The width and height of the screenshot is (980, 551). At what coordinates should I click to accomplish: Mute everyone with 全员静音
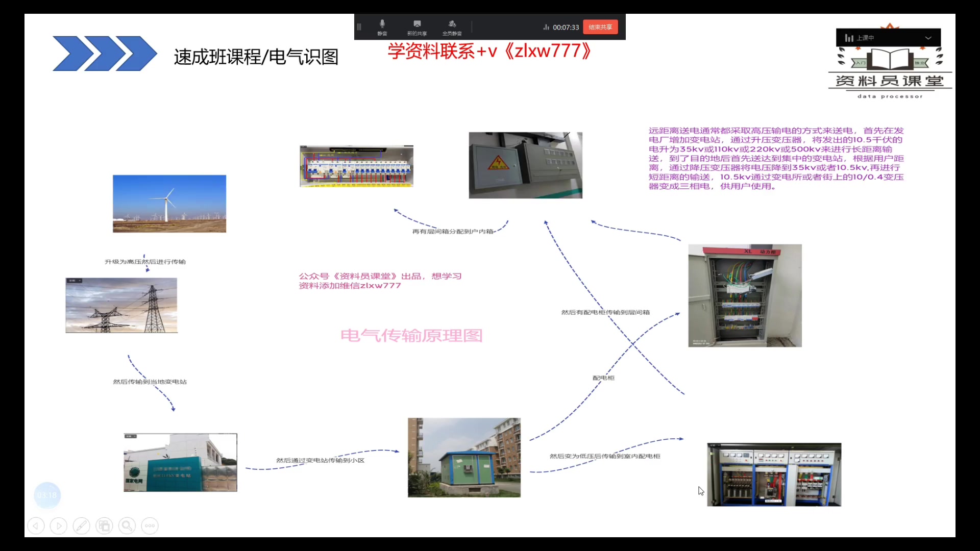coord(452,27)
